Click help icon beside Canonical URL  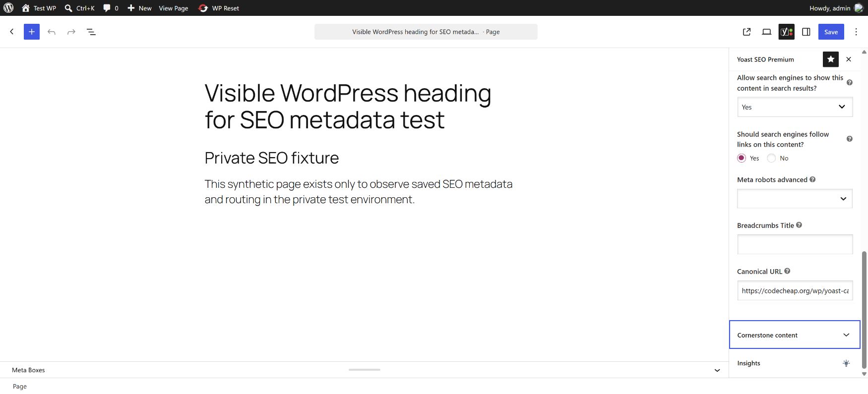[x=787, y=271]
